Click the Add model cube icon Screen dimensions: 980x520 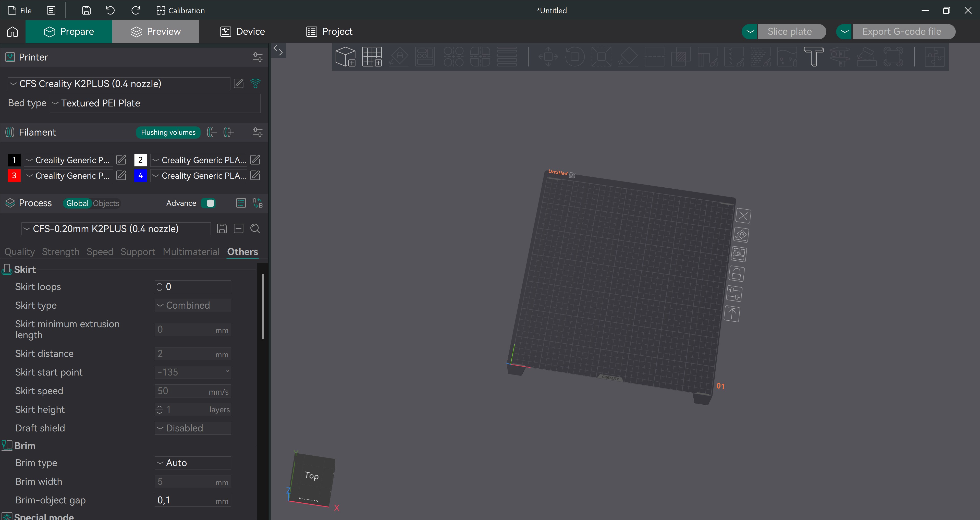tap(346, 57)
